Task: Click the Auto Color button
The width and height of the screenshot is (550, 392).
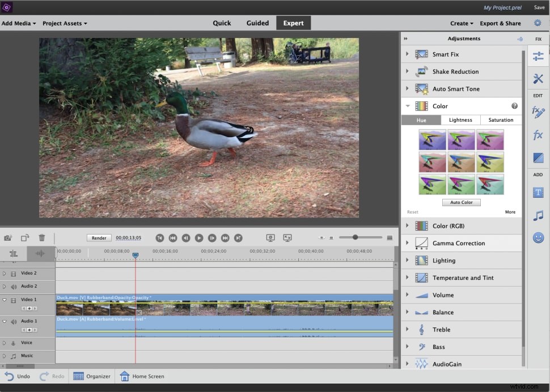Action: 462,202
